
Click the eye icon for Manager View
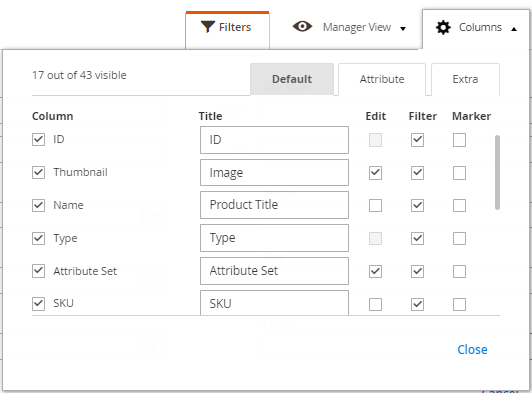pos(302,26)
